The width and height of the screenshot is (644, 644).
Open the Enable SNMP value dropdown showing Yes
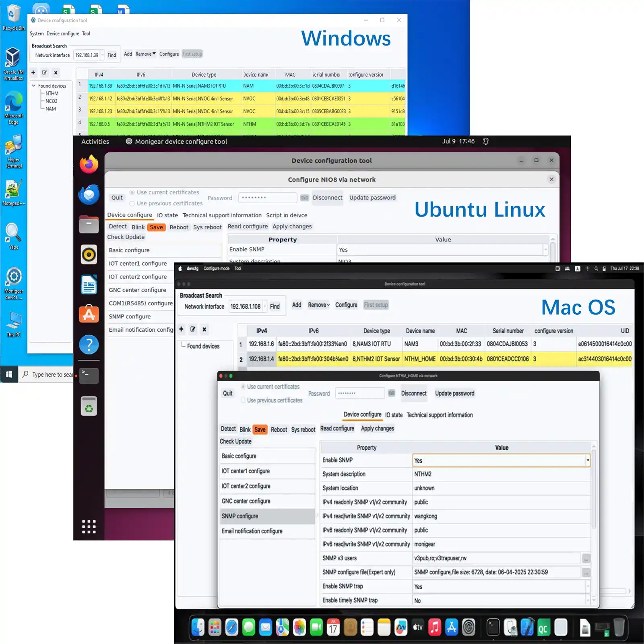586,460
